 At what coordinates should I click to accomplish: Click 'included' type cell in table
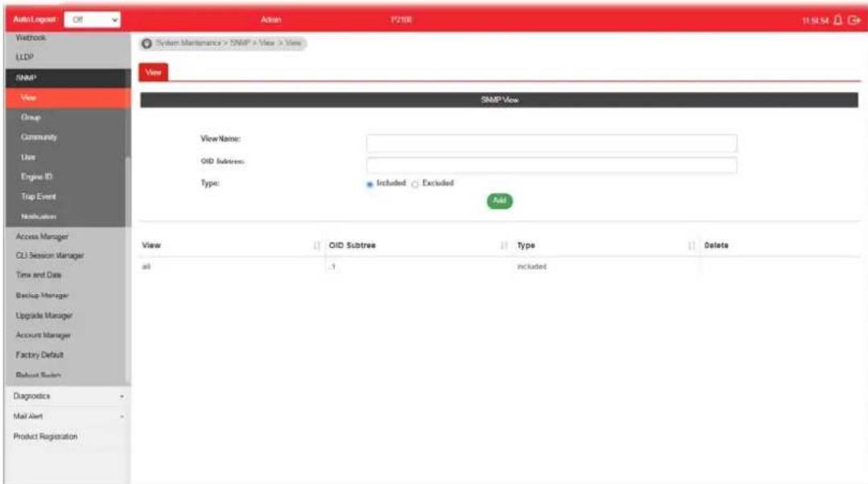pyautogui.click(x=531, y=267)
